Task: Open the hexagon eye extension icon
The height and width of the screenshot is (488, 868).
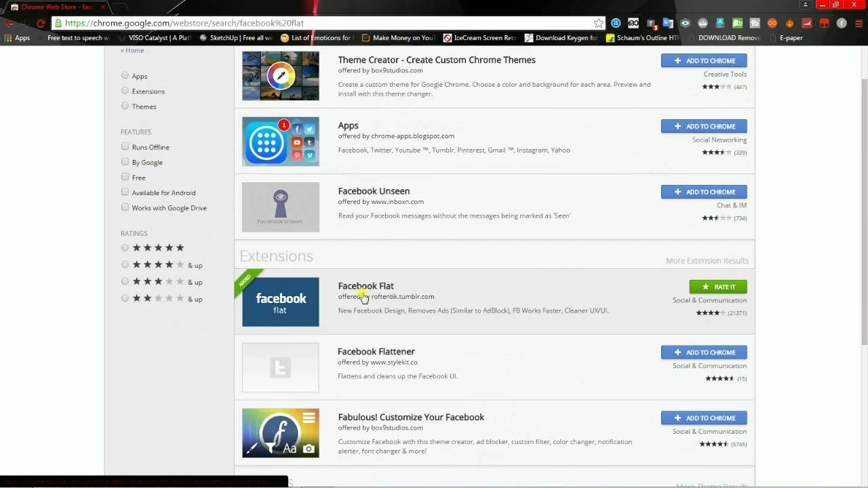Action: (686, 22)
